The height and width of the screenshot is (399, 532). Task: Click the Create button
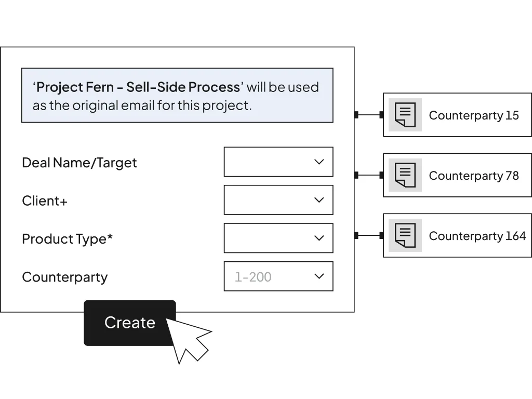(x=130, y=323)
